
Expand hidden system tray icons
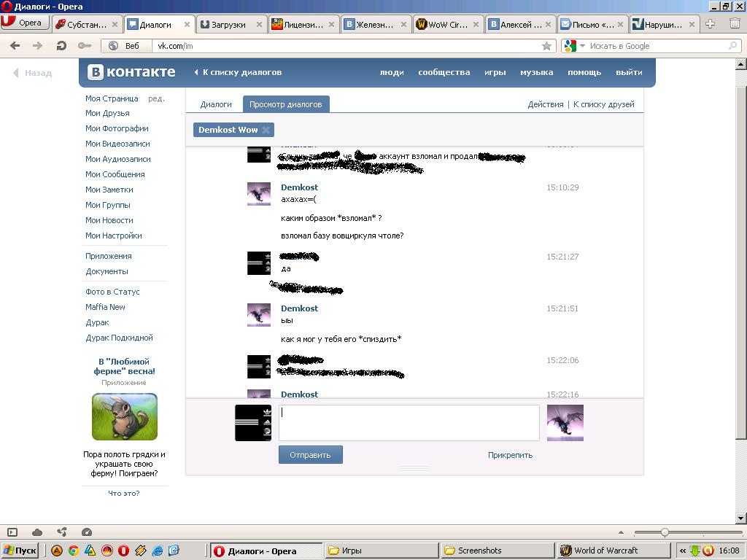pos(682,551)
